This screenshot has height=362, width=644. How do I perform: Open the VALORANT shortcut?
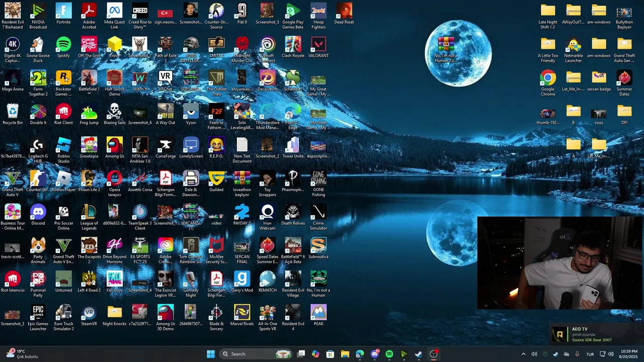pyautogui.click(x=318, y=48)
